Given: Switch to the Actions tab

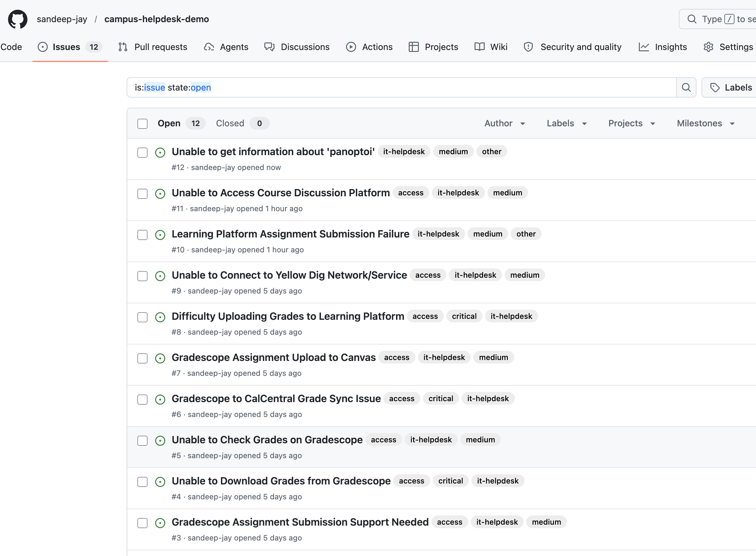Looking at the screenshot, I should [x=369, y=47].
